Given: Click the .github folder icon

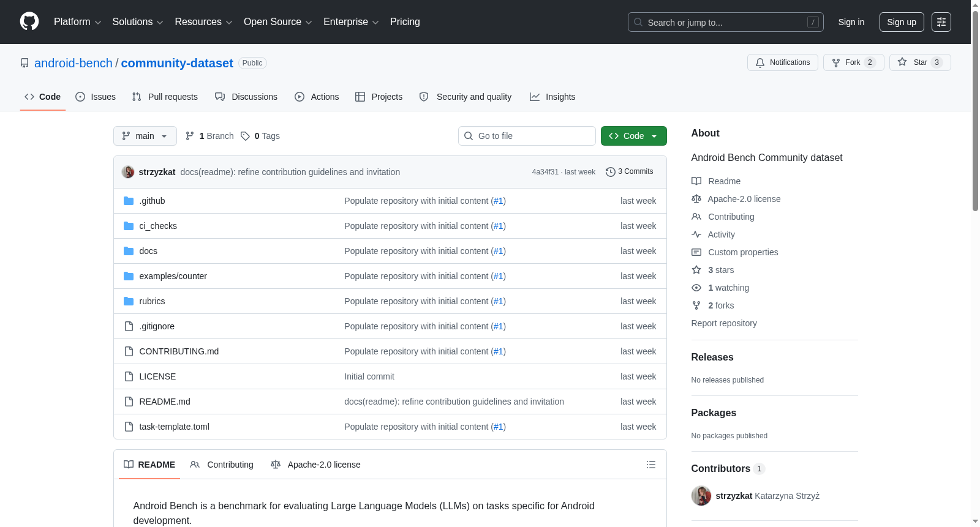Looking at the screenshot, I should point(129,201).
